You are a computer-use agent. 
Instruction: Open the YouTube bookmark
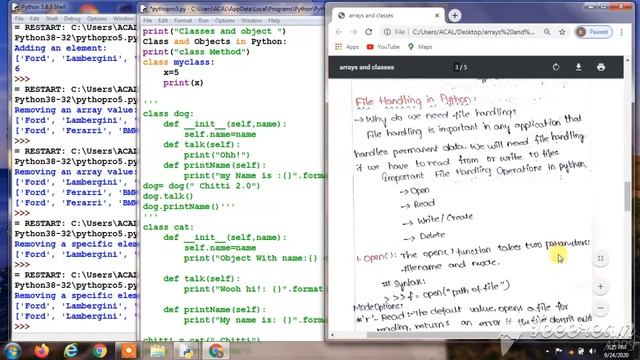coord(383,47)
